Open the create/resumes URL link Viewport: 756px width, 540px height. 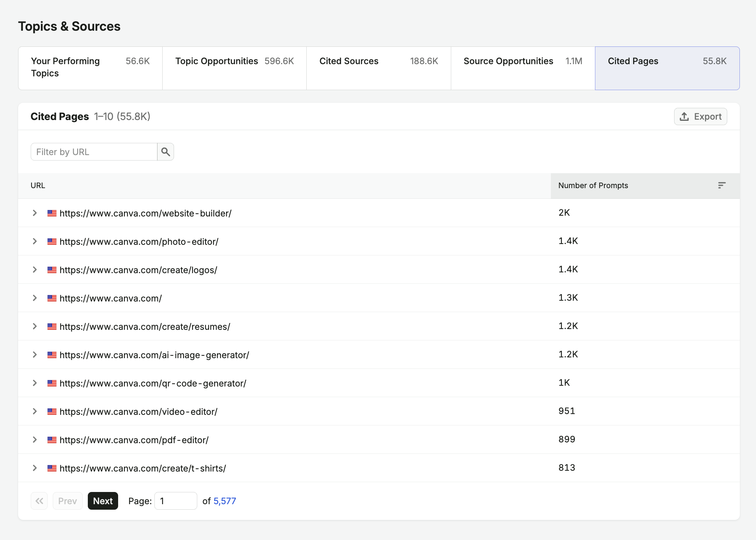pos(145,327)
